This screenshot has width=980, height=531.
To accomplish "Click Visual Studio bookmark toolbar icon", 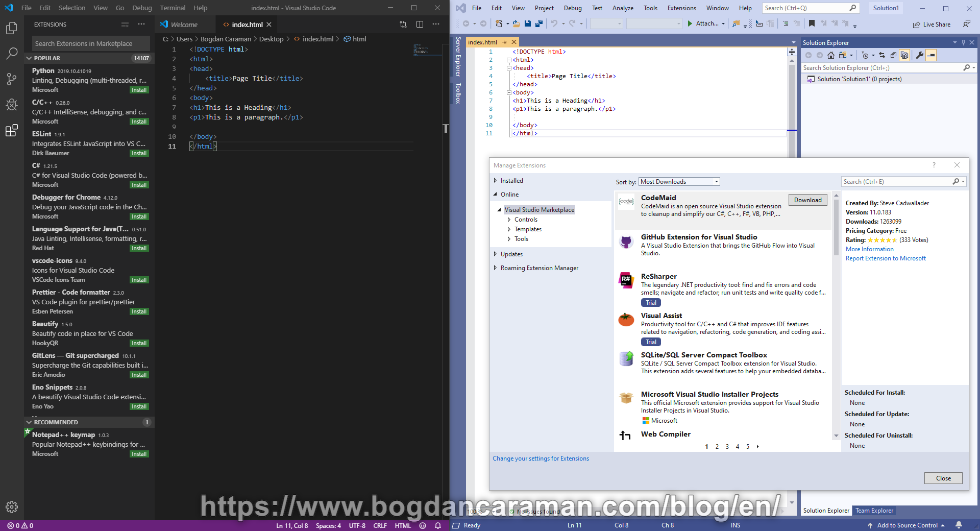I will coord(812,23).
